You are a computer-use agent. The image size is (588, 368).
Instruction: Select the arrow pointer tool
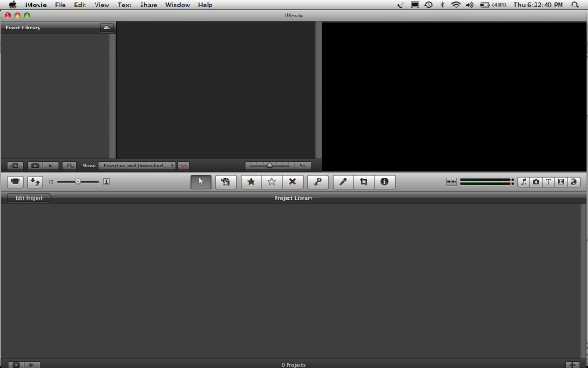coord(201,182)
